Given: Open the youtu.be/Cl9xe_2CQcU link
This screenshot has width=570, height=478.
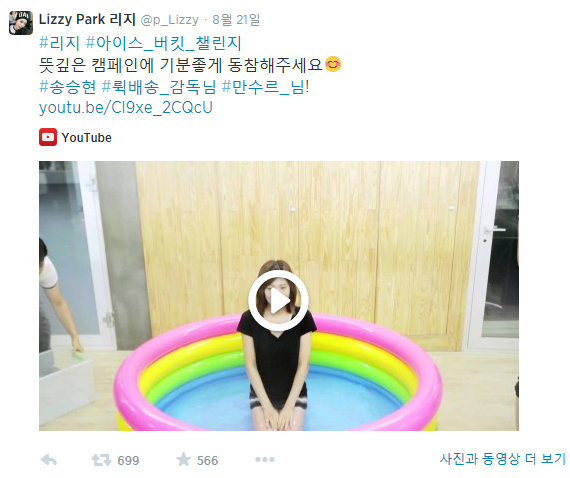Looking at the screenshot, I should point(126,108).
